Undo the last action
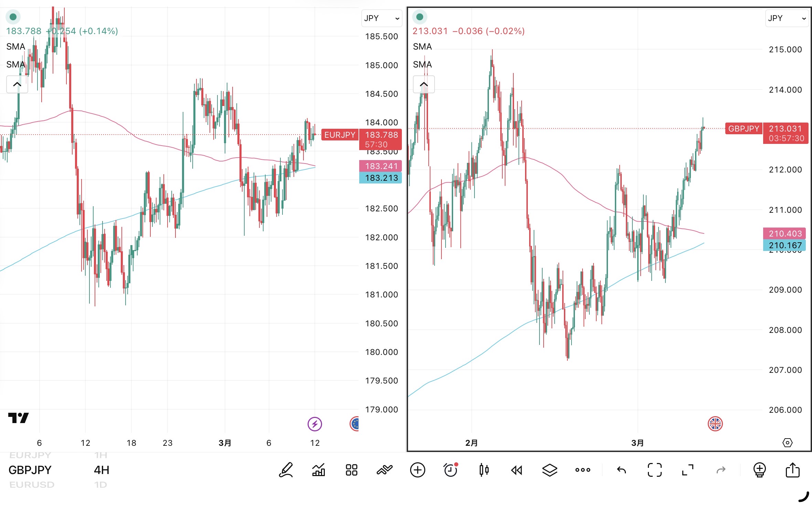Viewport: 812px width, 505px height. point(621,470)
